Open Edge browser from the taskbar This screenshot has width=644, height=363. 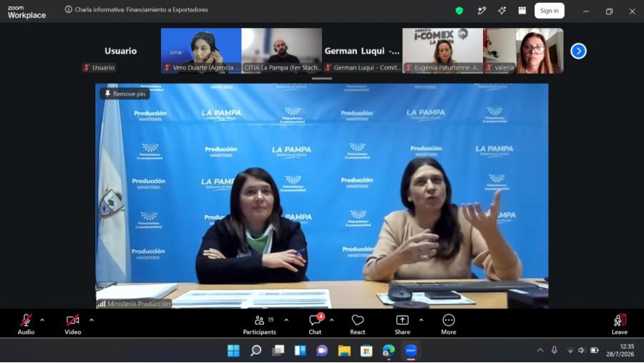click(x=389, y=351)
